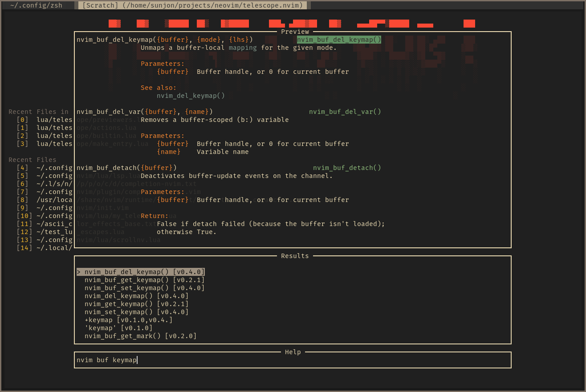Select the nvim_buf_get_keymap() [v0.2.1] result
The height and width of the screenshot is (392, 586).
pyautogui.click(x=144, y=280)
